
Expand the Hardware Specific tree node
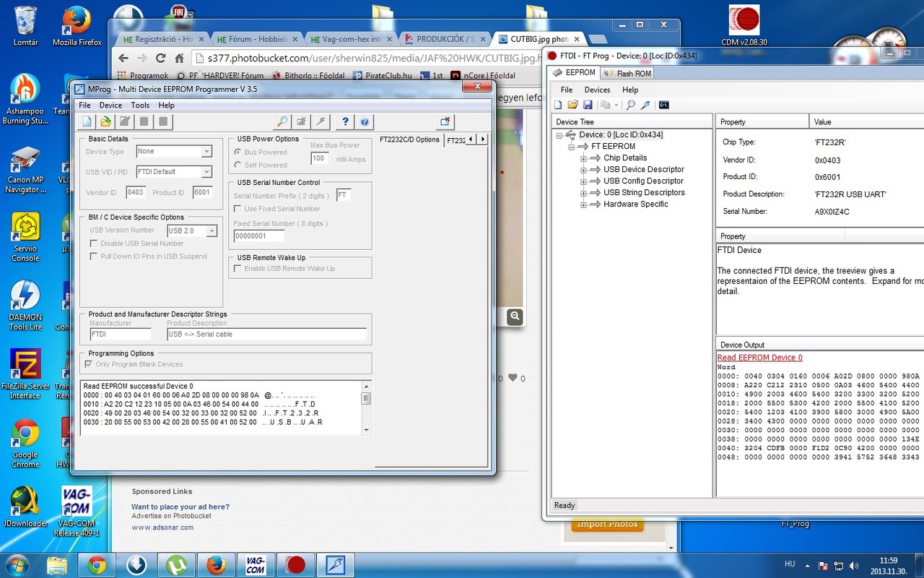click(x=584, y=204)
